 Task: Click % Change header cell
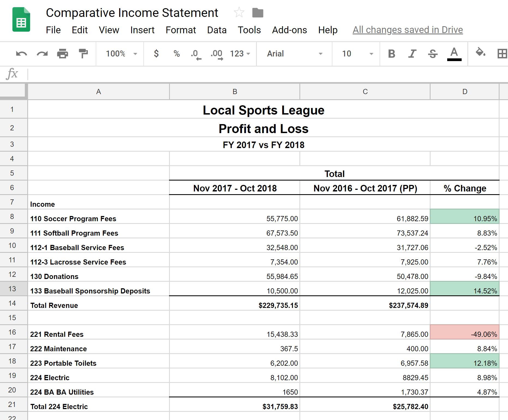point(465,188)
